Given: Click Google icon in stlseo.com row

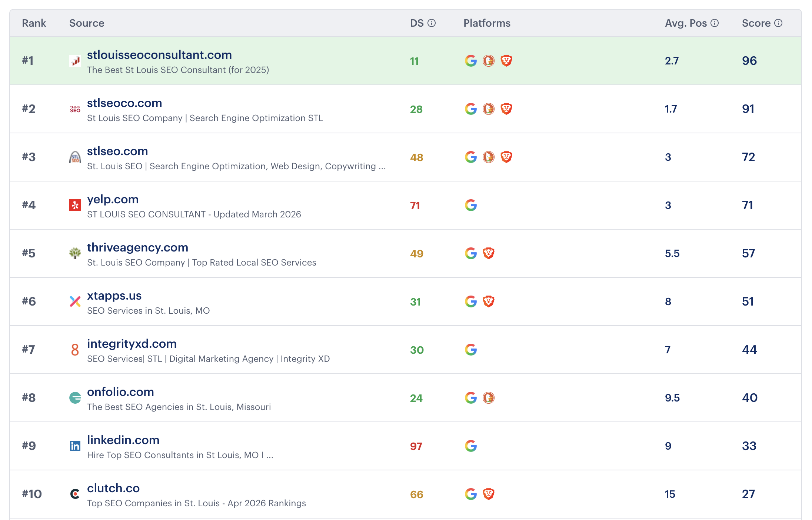Looking at the screenshot, I should (x=471, y=157).
